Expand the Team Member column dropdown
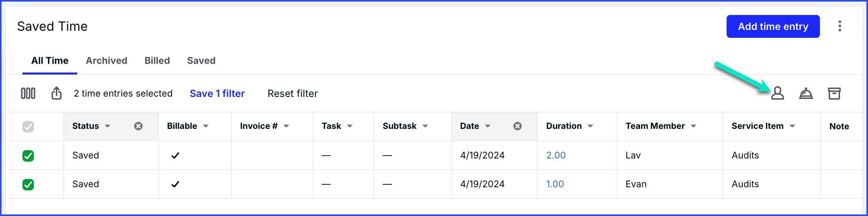 point(694,126)
